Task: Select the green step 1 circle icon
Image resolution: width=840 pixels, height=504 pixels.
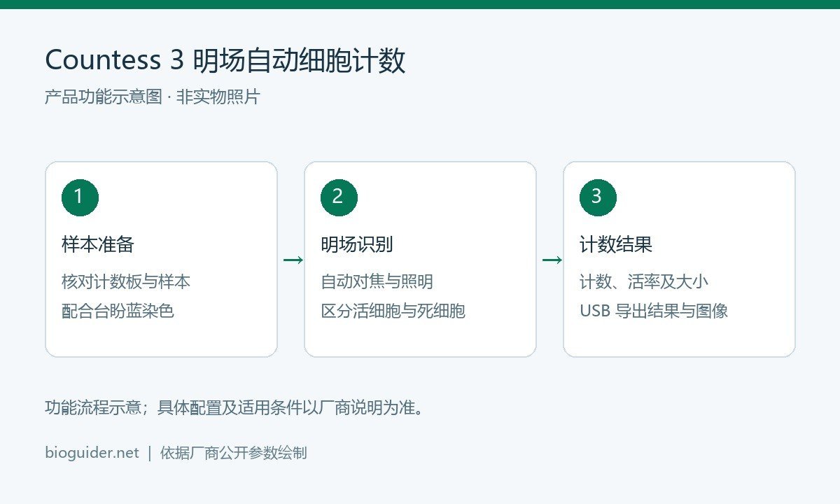Action: [80, 197]
